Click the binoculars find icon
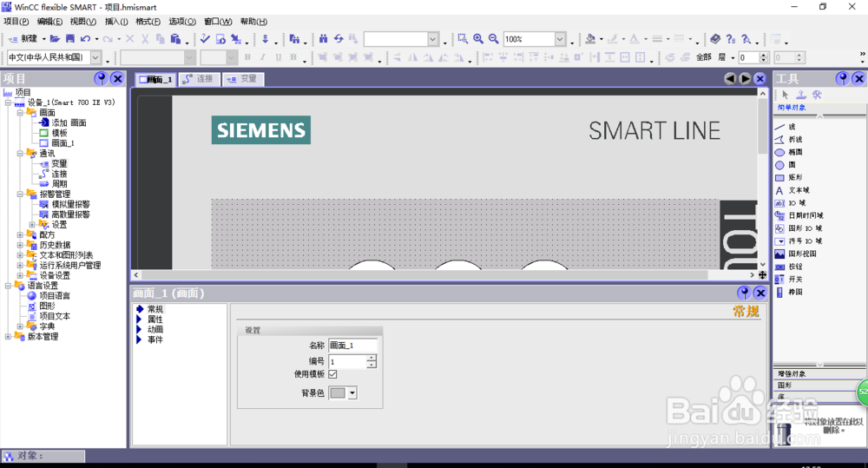 coord(323,39)
